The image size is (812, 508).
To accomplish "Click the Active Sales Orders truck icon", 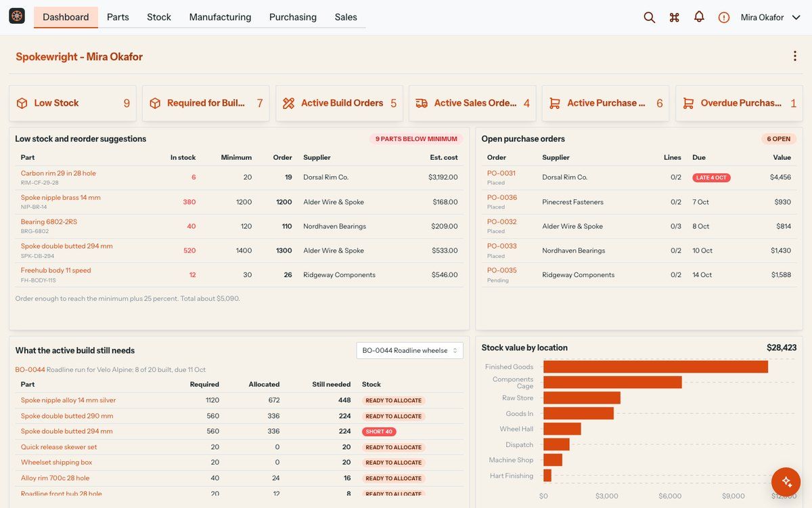I will [422, 103].
